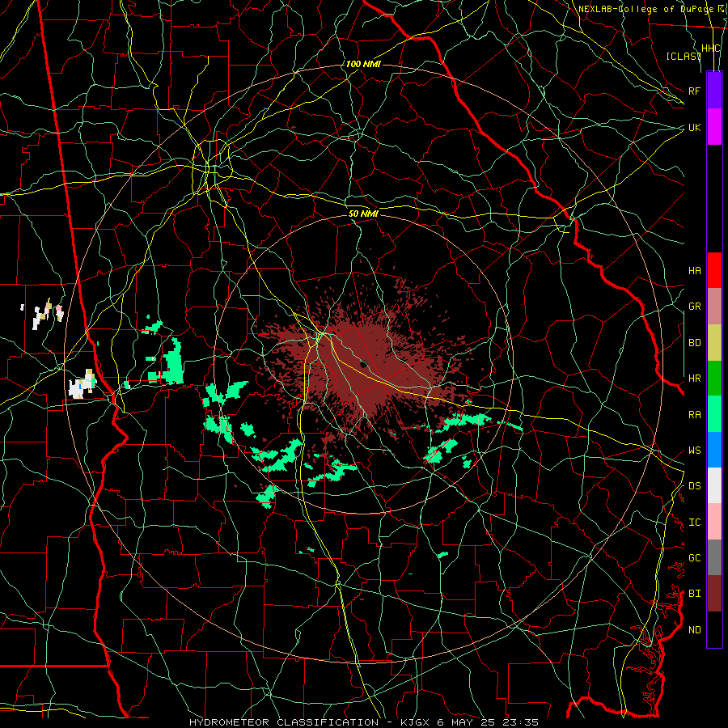Click the 'DS' legend label

coord(695,486)
